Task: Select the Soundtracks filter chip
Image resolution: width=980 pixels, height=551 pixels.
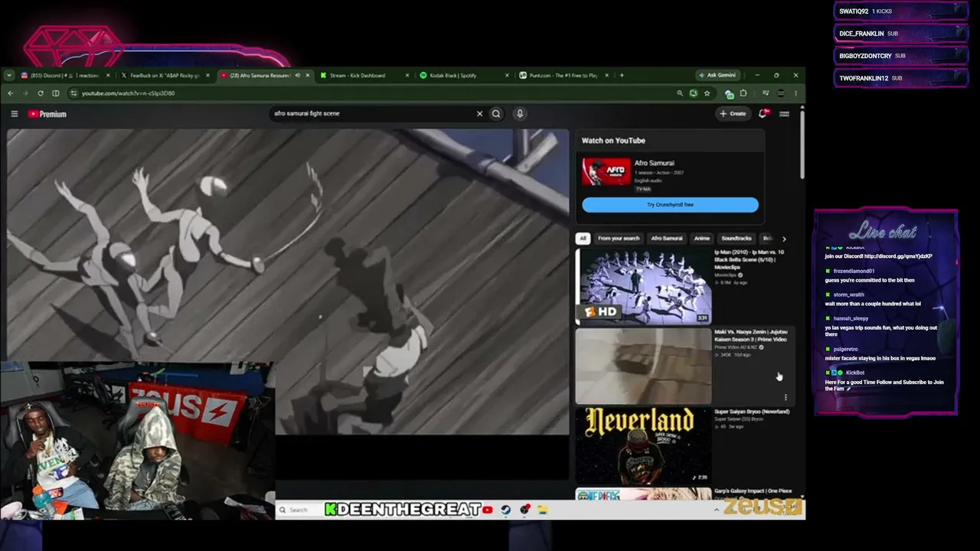Action: pos(737,238)
